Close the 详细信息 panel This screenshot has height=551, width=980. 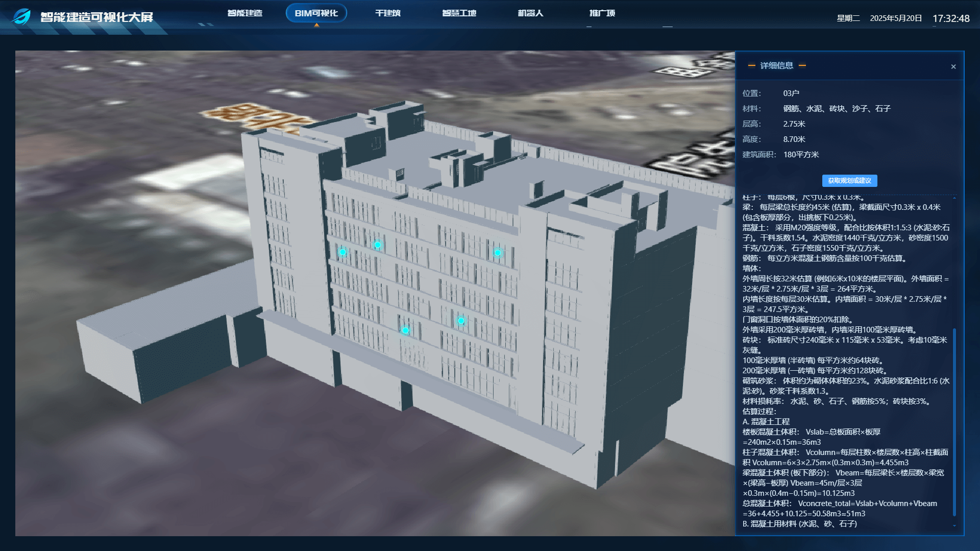tap(953, 67)
